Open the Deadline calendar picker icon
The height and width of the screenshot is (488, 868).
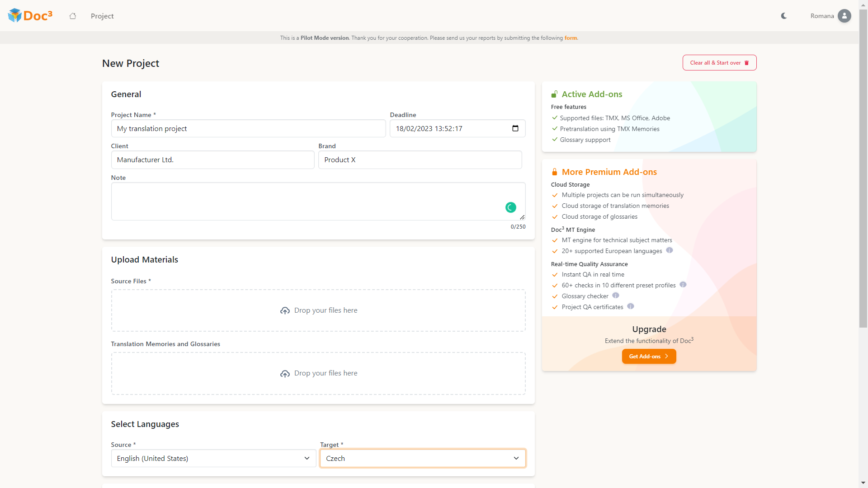(515, 128)
